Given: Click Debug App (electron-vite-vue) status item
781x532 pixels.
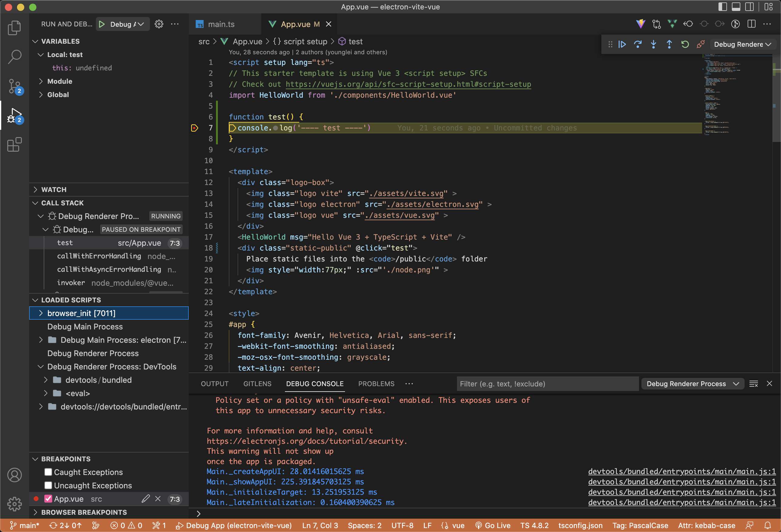Looking at the screenshot, I should point(234,525).
